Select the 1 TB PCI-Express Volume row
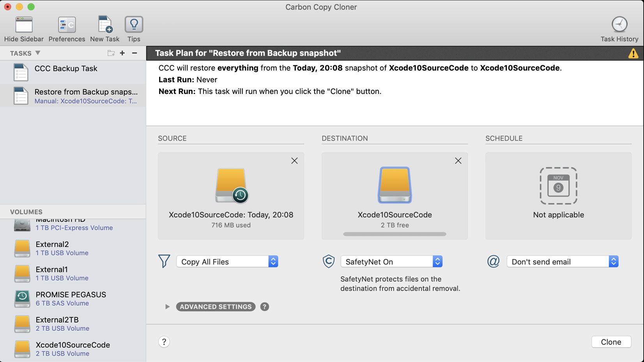The width and height of the screenshot is (644, 362). pyautogui.click(x=73, y=226)
